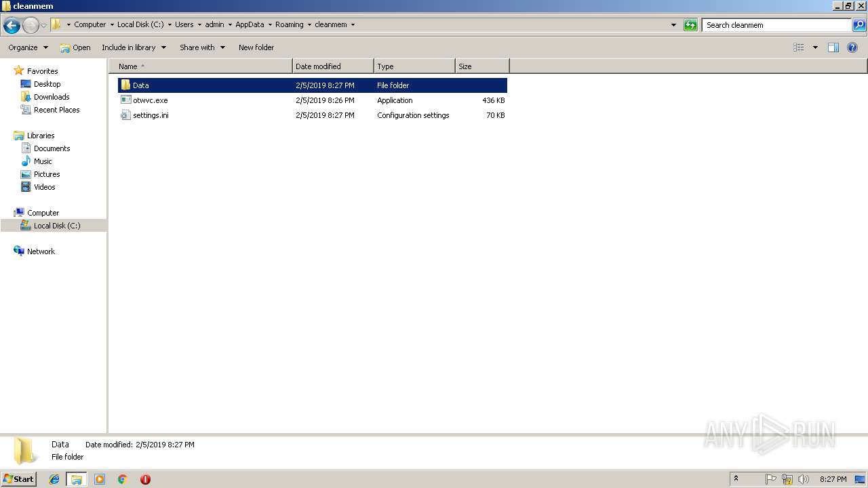Image resolution: width=868 pixels, height=488 pixels.
Task: Click Action Center flag tray icon
Action: tap(771, 479)
